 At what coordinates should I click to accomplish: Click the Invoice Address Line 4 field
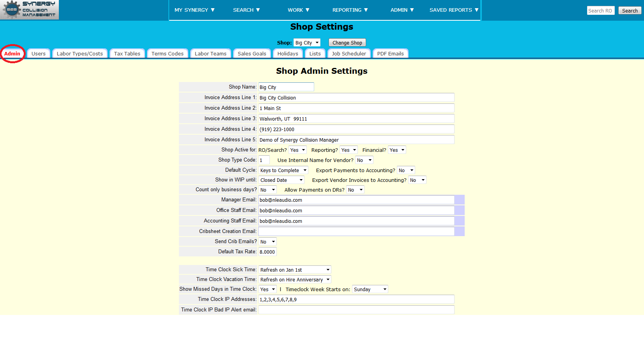(x=356, y=129)
